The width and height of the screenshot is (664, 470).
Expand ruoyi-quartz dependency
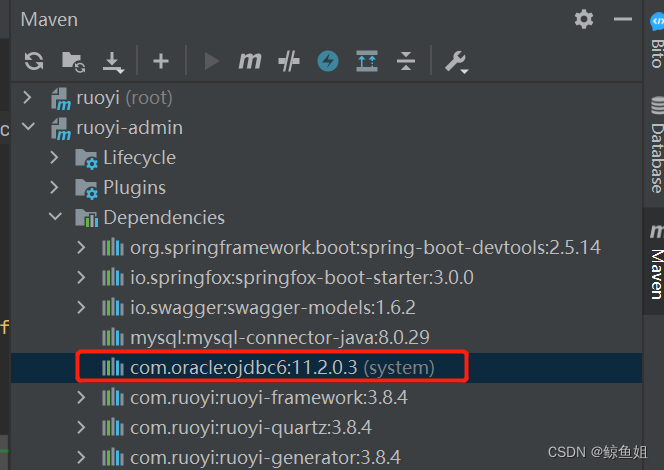point(81,427)
